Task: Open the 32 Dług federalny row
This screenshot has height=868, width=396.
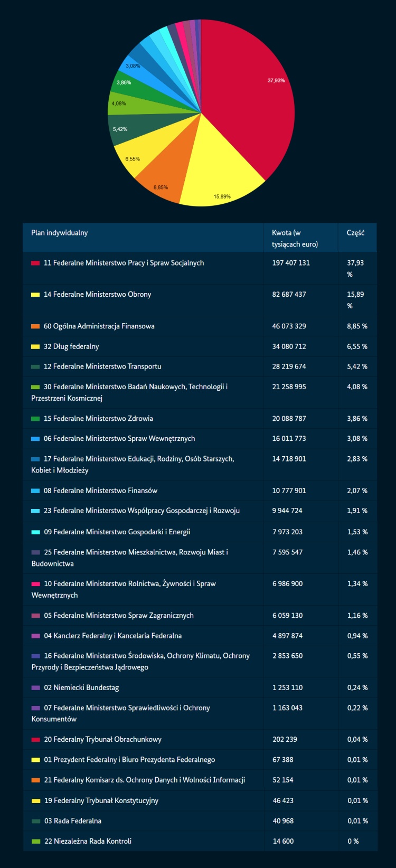Action: tap(71, 346)
